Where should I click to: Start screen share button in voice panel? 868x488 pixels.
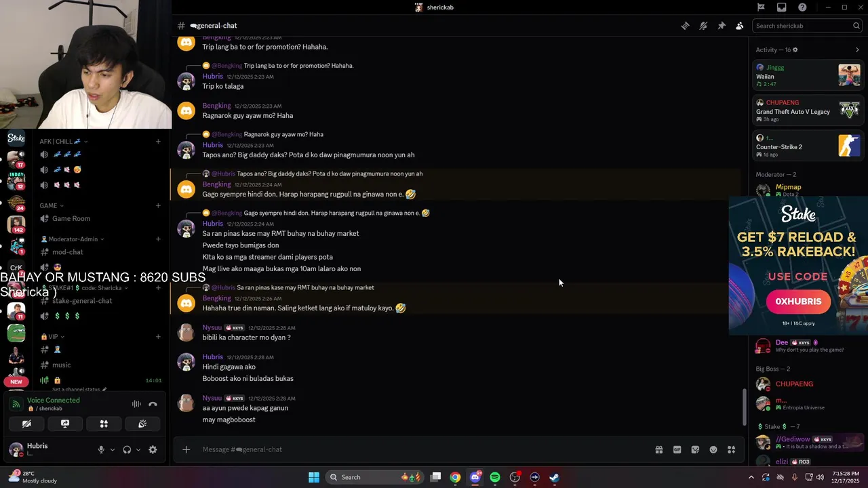pos(65,424)
